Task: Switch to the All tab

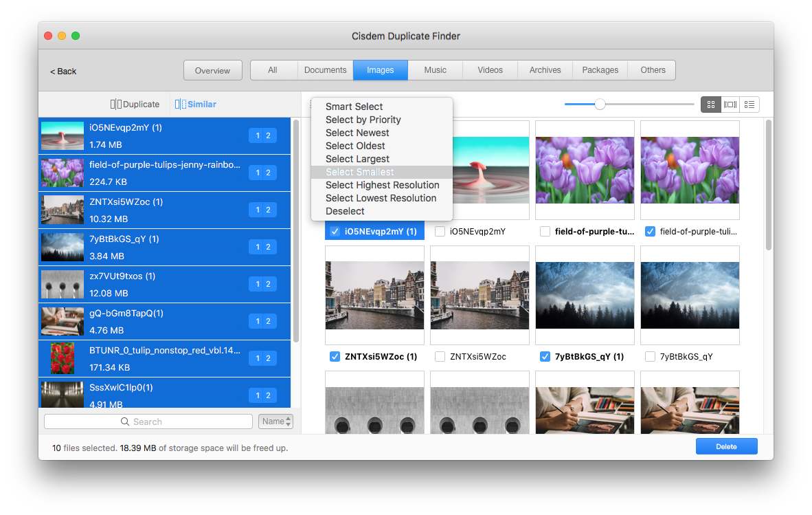Action: tap(273, 70)
